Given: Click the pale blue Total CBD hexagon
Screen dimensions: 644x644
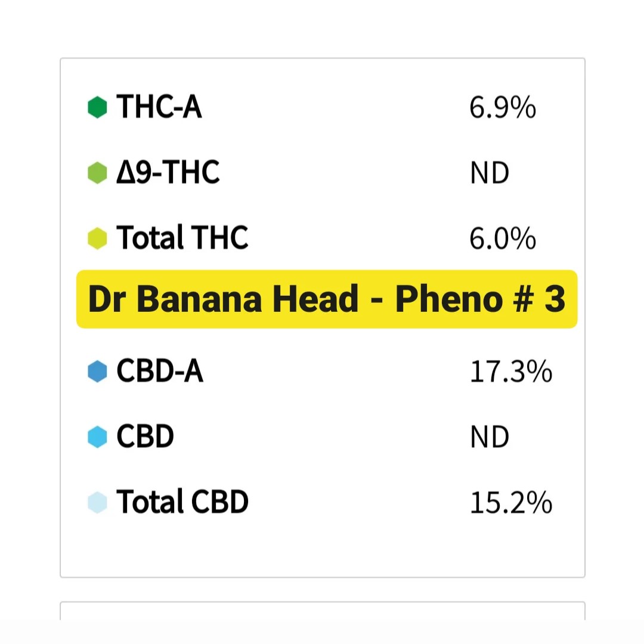Looking at the screenshot, I should point(97,502).
